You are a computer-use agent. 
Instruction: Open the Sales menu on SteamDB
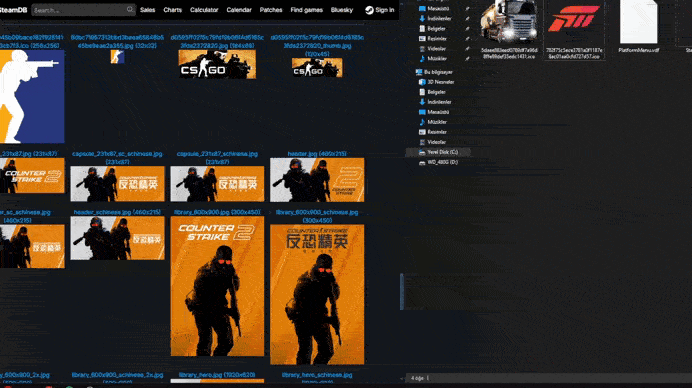pos(147,10)
